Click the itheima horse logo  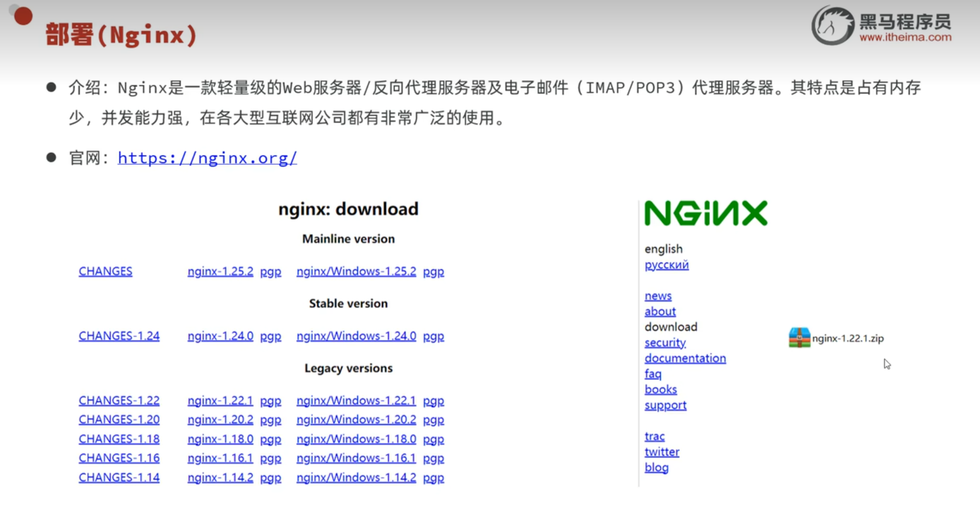click(x=833, y=25)
